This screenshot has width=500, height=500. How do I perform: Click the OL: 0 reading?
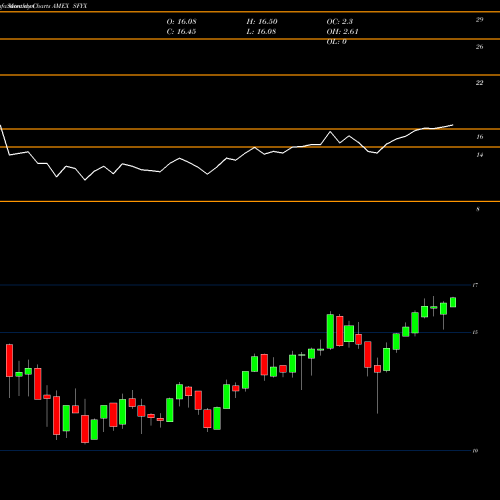336,42
